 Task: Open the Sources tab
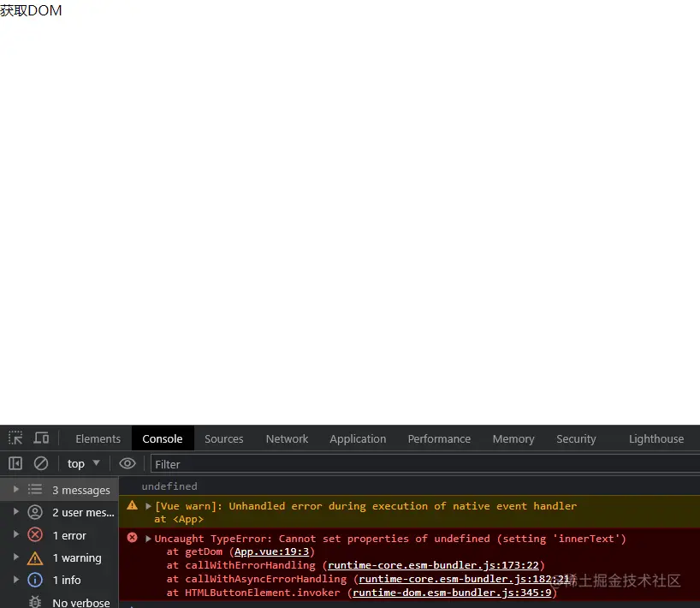tap(223, 438)
